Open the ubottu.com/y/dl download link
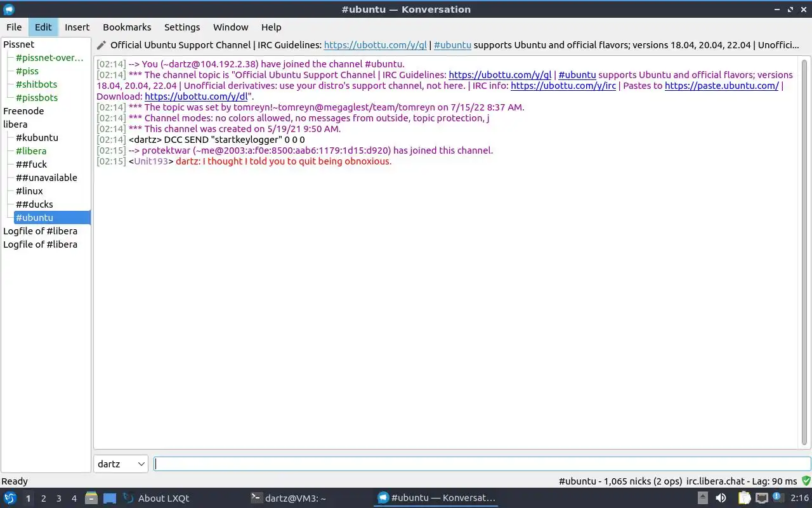This screenshot has width=812, height=508. [196, 97]
